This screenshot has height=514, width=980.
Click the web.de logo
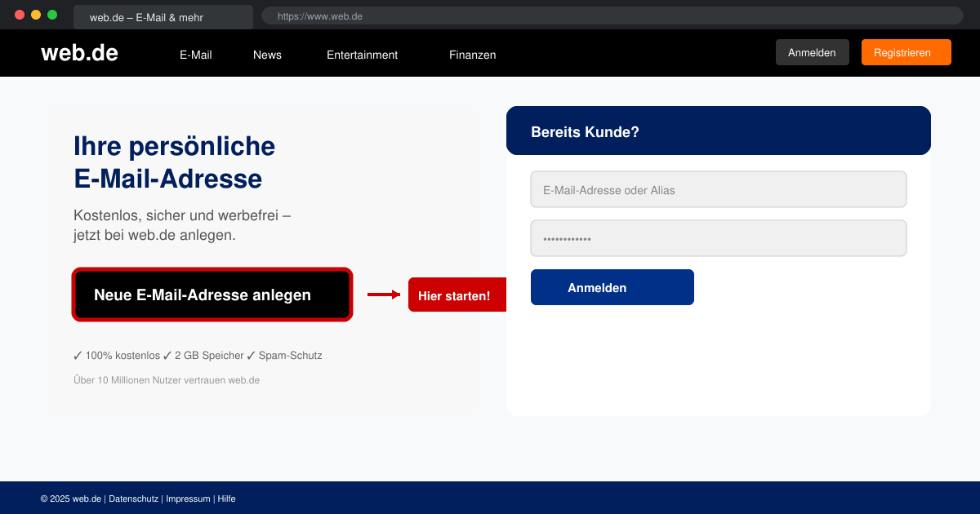click(79, 53)
